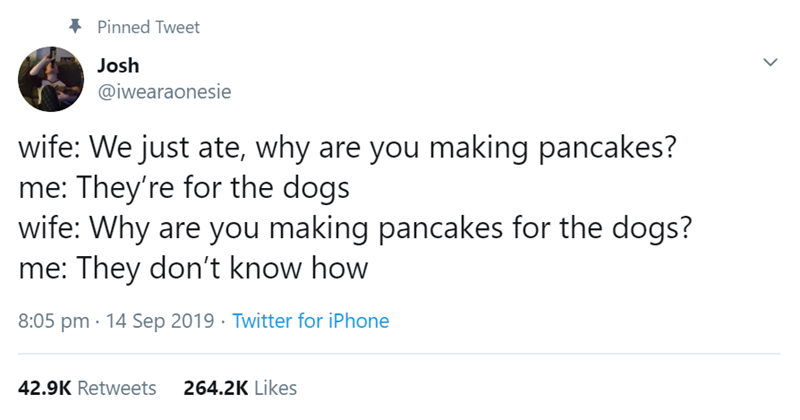Open the display name Josh
Screen dimensions: 800x420
tap(118, 66)
